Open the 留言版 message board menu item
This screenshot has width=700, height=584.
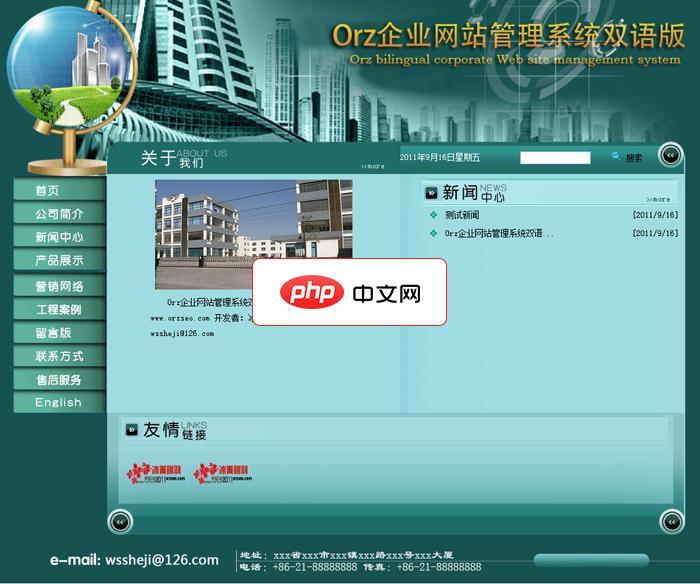coord(59,333)
